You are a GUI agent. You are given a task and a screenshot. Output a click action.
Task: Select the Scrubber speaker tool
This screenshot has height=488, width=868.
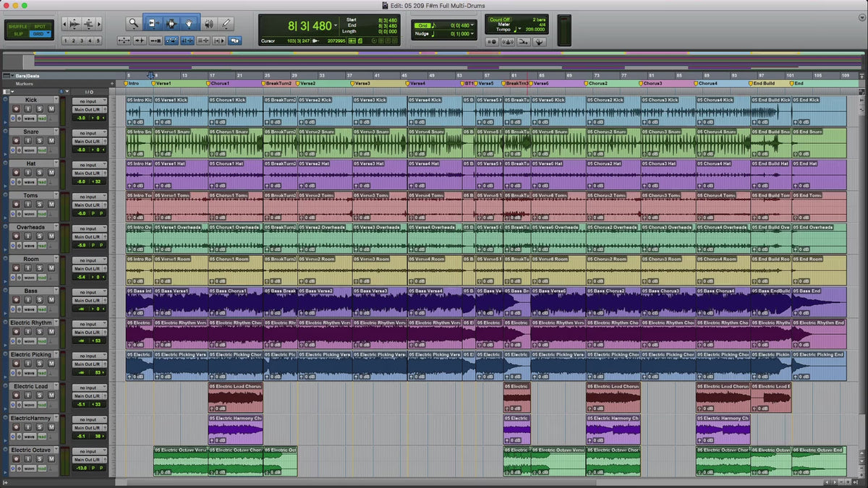point(208,24)
